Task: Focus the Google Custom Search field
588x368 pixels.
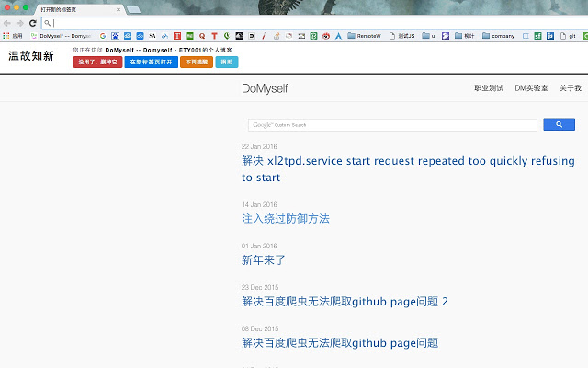Action: (392, 125)
